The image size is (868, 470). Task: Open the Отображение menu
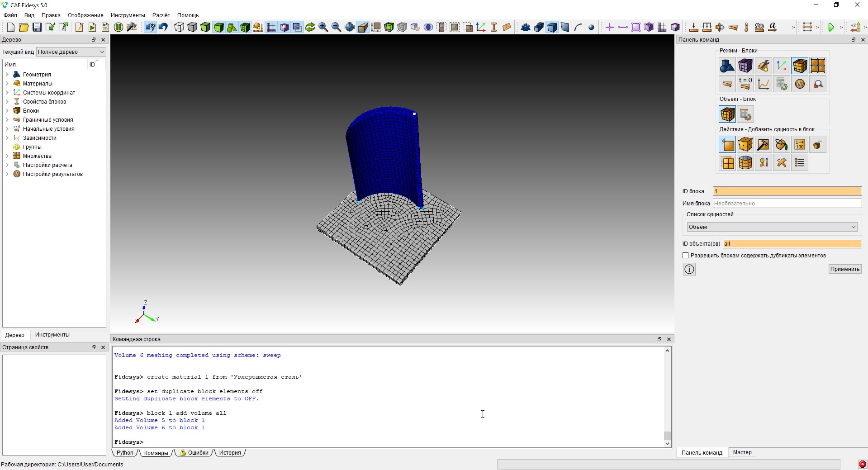point(85,15)
